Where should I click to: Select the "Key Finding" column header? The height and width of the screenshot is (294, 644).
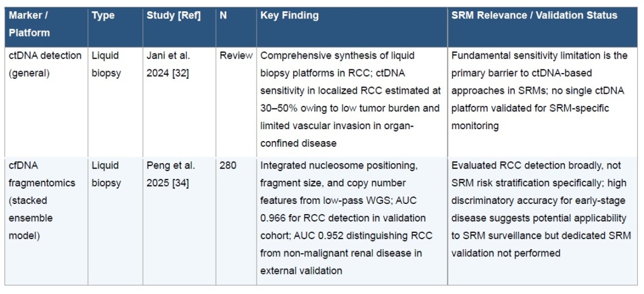click(289, 16)
